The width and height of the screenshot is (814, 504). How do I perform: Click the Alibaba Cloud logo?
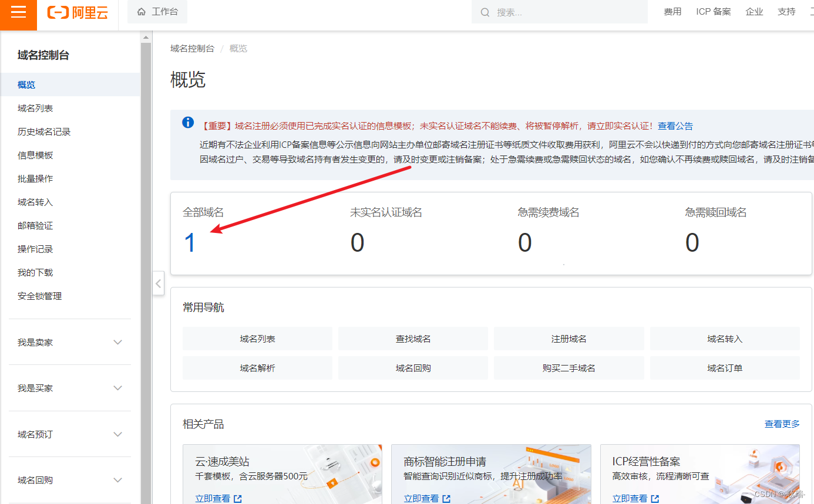[78, 12]
